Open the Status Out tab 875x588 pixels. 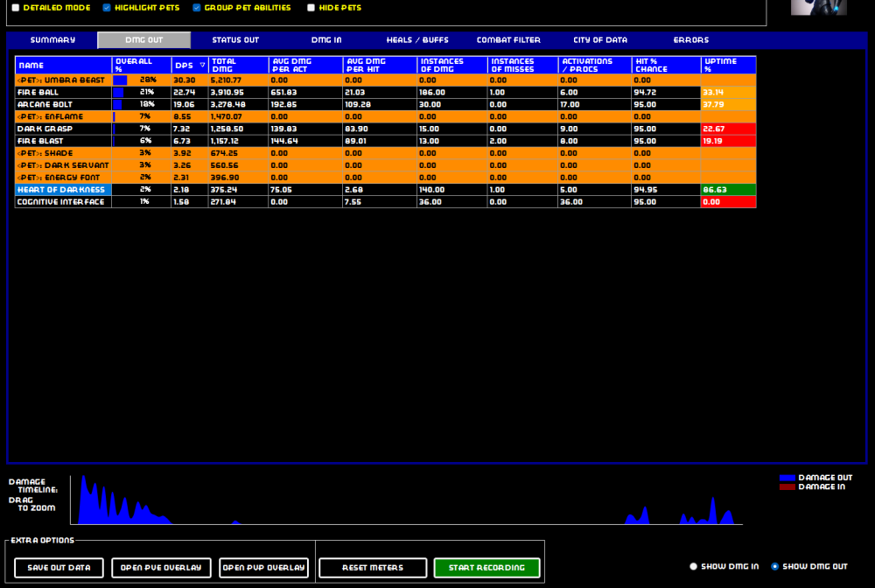(235, 40)
